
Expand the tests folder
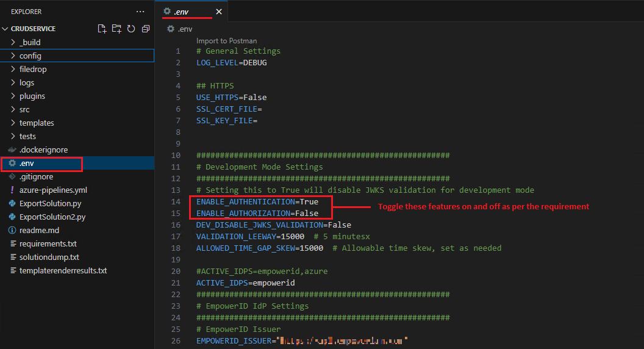pyautogui.click(x=13, y=136)
